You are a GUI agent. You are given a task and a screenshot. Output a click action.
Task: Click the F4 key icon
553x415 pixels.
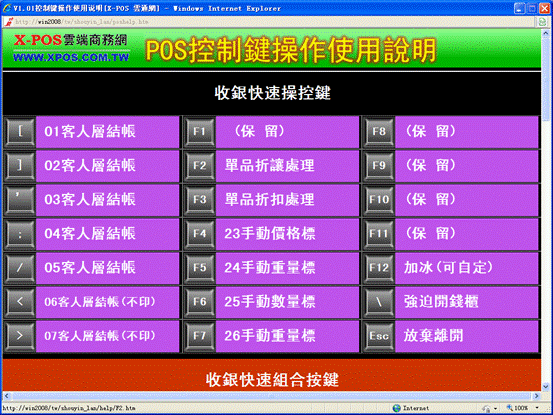199,234
